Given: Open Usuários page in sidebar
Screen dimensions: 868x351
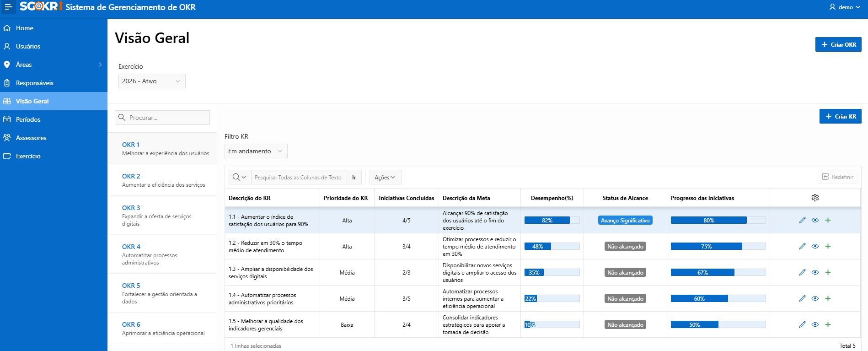Looking at the screenshot, I should click(54, 46).
